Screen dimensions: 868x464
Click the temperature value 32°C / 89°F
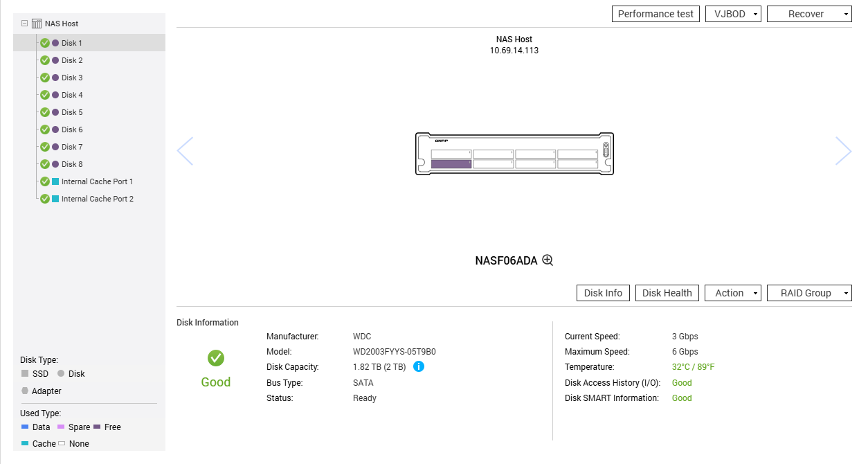tap(693, 367)
